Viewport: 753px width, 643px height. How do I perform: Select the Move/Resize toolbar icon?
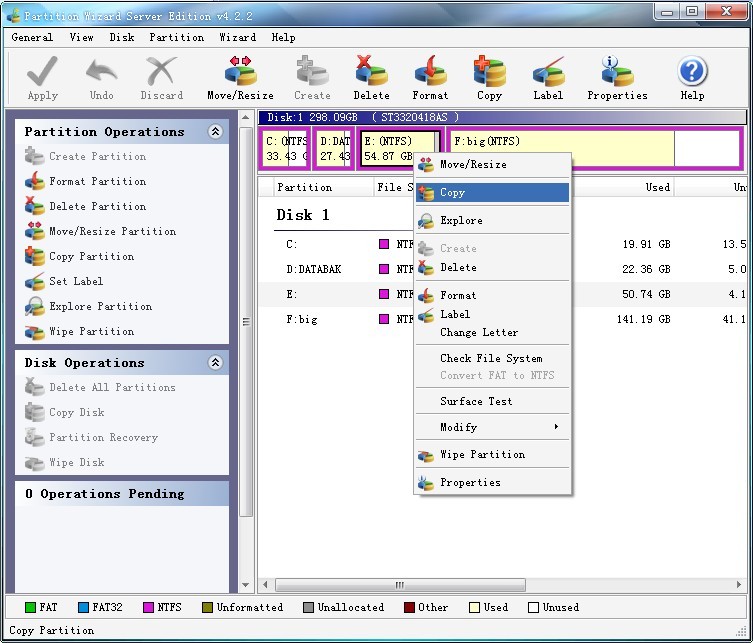click(240, 78)
